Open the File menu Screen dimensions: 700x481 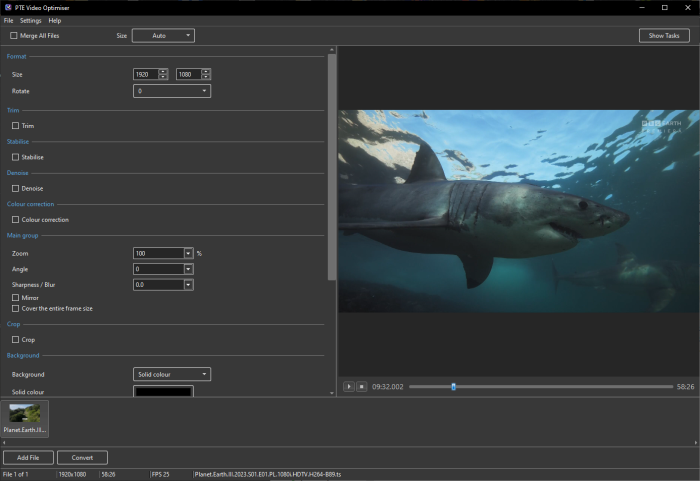coord(9,20)
